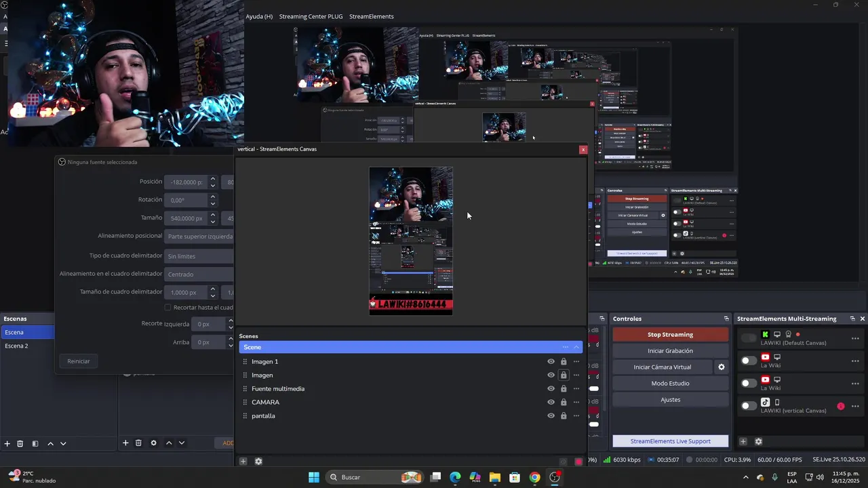Unlock the Imagen source lock icon
The image size is (868, 488).
(564, 375)
